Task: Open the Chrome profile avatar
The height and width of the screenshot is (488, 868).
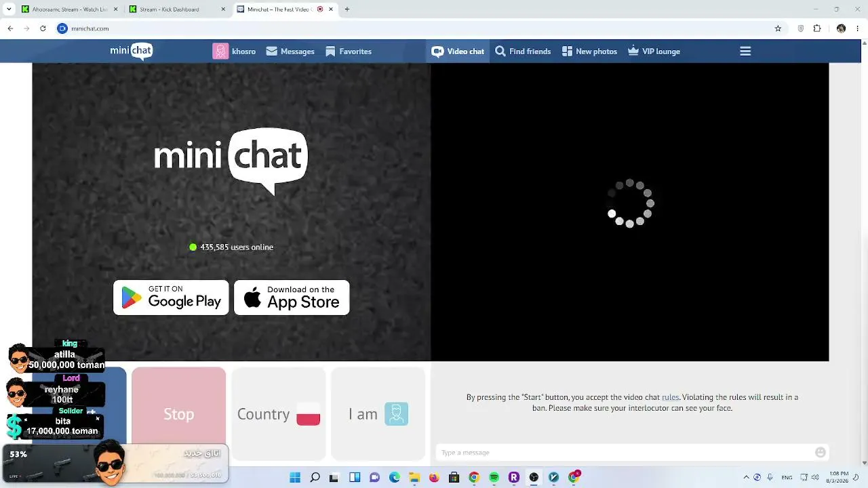Action: click(841, 28)
